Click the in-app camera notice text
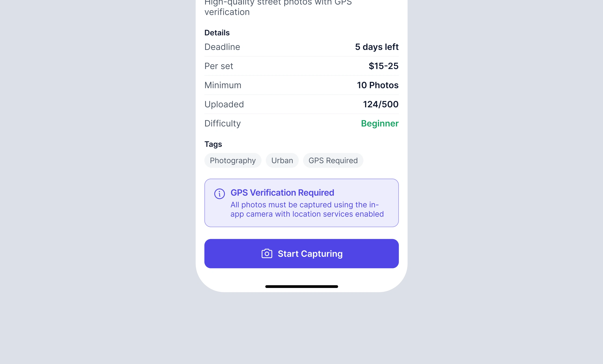Screen dimensions: 603x364 [307, 209]
